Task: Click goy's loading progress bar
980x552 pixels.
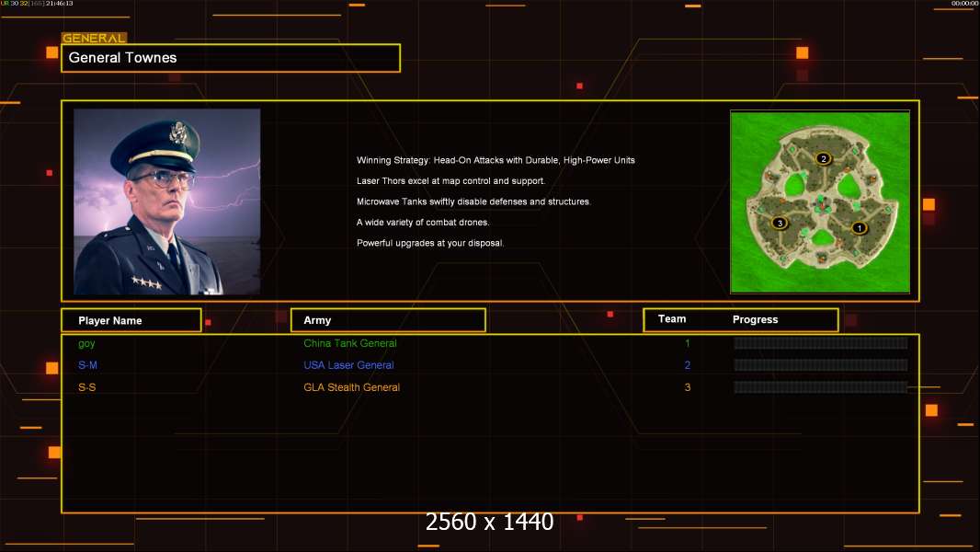Action: [x=821, y=342]
